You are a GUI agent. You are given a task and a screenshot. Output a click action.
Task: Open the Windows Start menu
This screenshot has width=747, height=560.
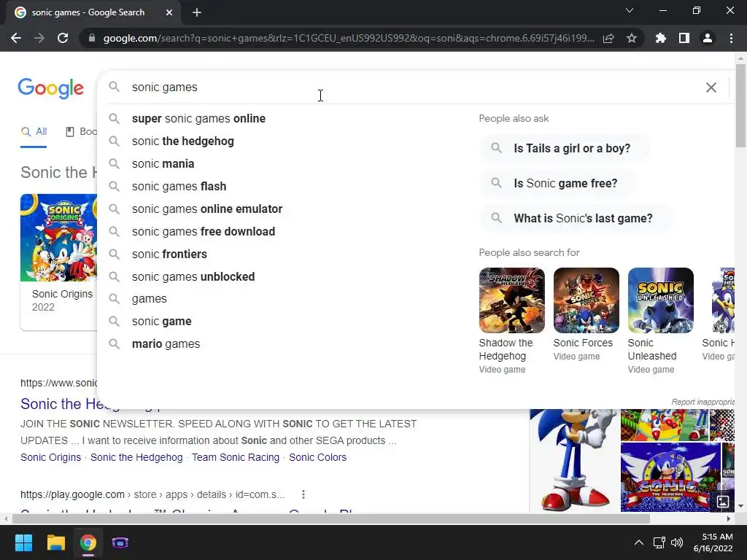pyautogui.click(x=23, y=542)
